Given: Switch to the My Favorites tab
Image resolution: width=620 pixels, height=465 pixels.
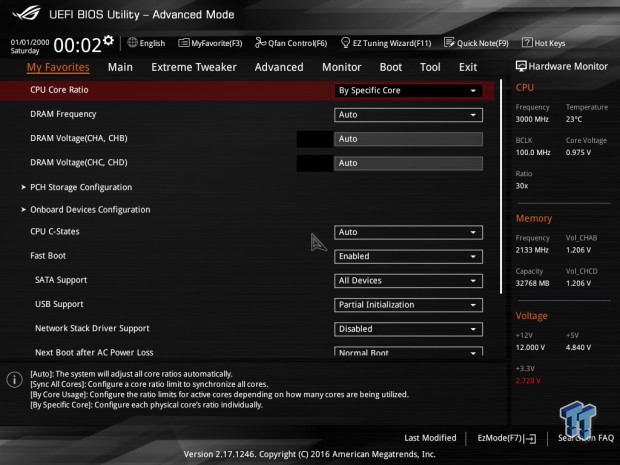Looking at the screenshot, I should pos(58,67).
